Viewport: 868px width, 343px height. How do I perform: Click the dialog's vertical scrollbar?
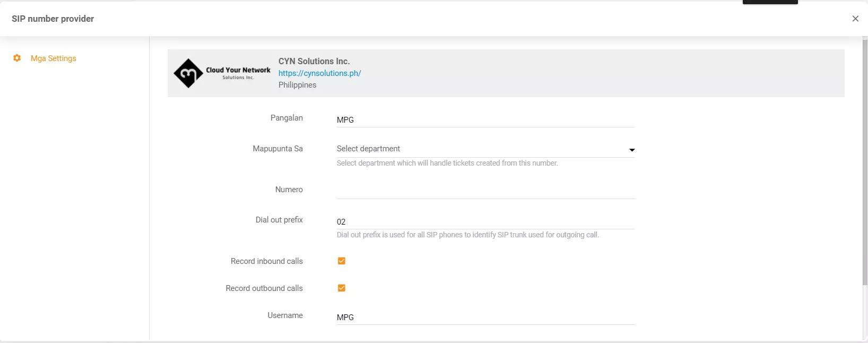tap(864, 159)
